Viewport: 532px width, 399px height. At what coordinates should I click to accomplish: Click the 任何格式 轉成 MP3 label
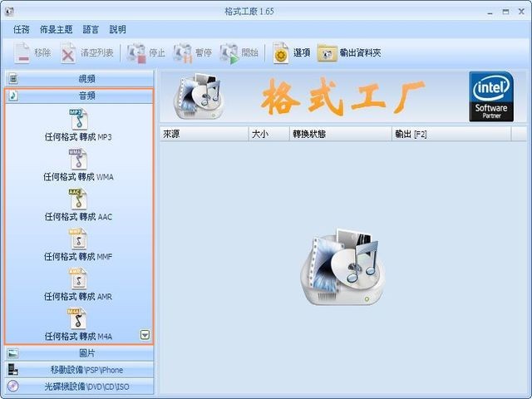coord(78,137)
